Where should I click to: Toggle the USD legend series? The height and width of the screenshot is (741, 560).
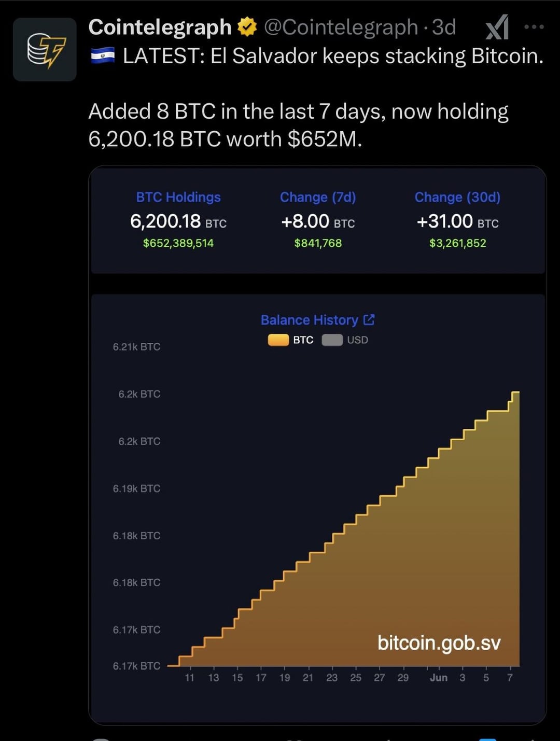(345, 340)
